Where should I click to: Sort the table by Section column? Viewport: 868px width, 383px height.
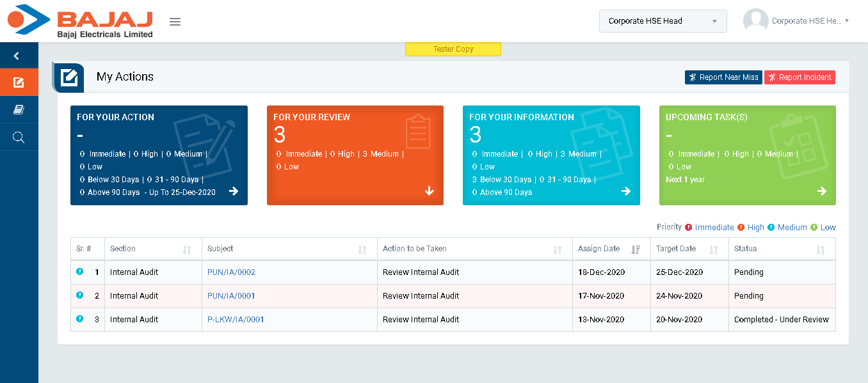pyautogui.click(x=187, y=249)
